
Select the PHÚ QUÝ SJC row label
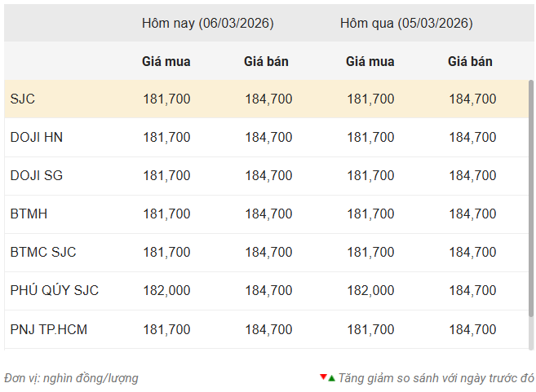coord(55,291)
